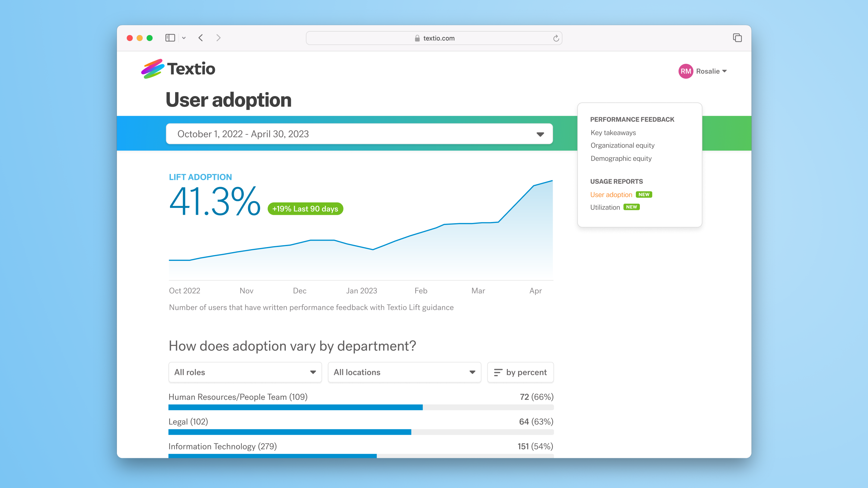Go forward with the forward arrow
Viewport: 868px width, 488px height.
pyautogui.click(x=218, y=38)
